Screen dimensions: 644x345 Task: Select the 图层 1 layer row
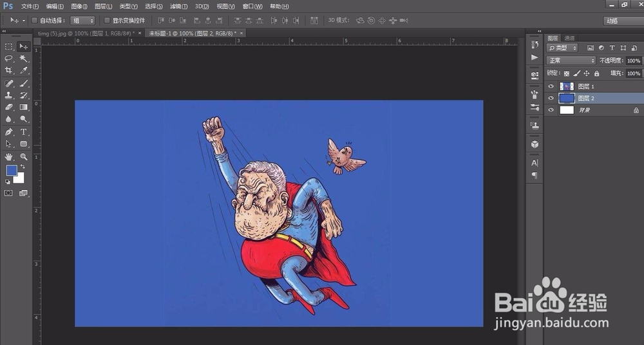point(594,86)
